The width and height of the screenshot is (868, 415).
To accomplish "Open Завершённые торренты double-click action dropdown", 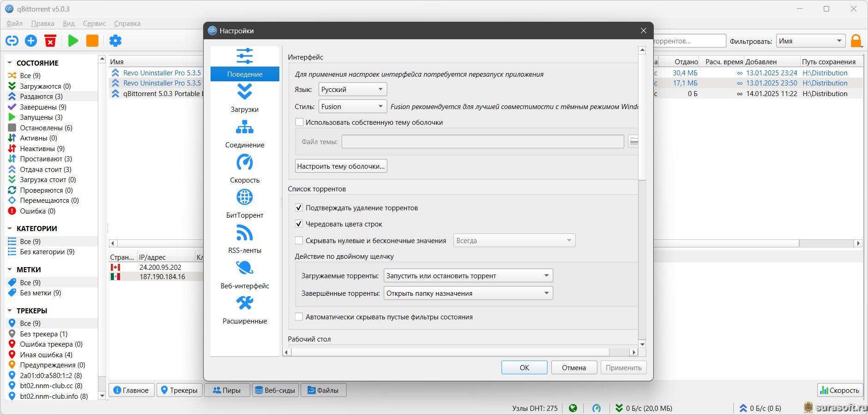I will (468, 293).
